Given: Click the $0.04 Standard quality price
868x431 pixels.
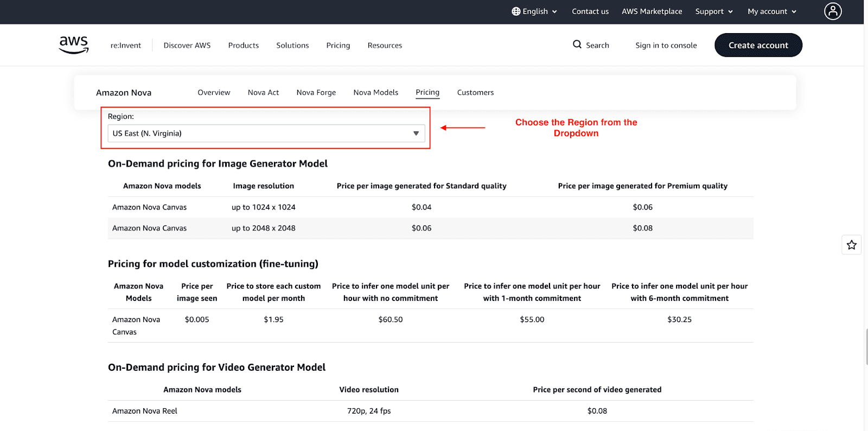Looking at the screenshot, I should pos(422,207).
